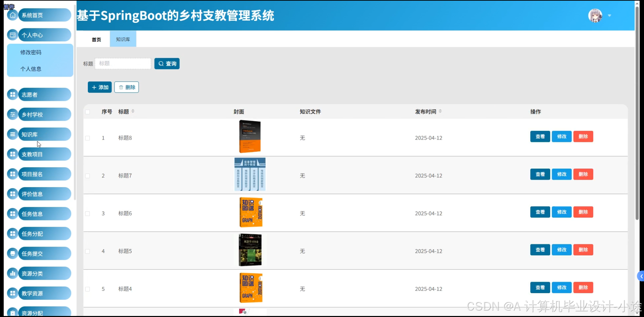
Task: Open the 志愿者 sidebar menu
Action: tap(44, 95)
